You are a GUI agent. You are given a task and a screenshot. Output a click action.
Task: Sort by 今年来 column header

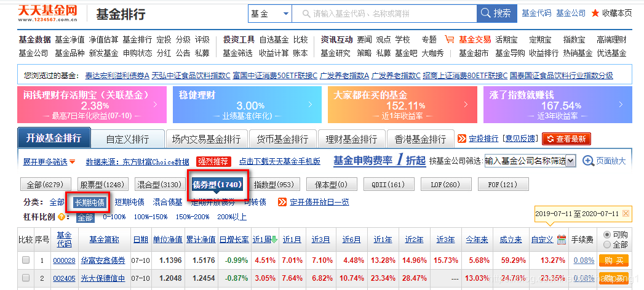click(x=477, y=240)
